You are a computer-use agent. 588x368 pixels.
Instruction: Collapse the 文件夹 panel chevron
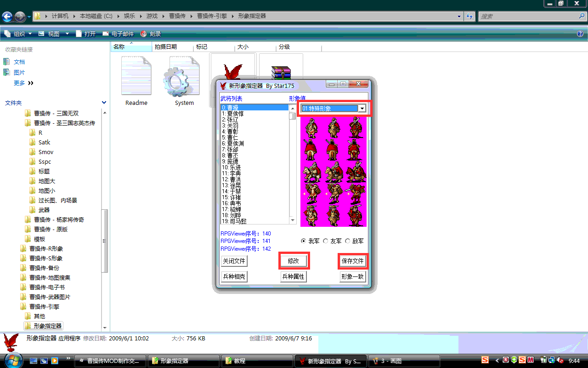tap(104, 103)
